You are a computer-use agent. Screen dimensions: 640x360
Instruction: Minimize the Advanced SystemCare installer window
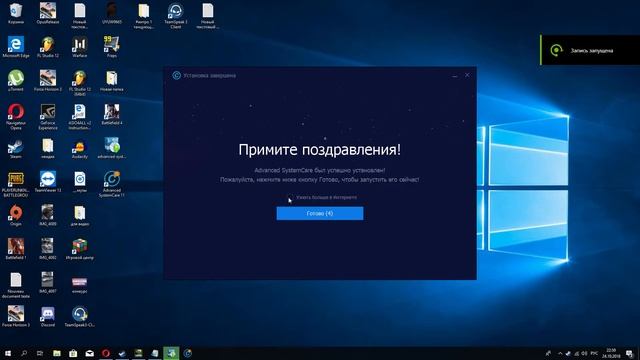[455, 76]
